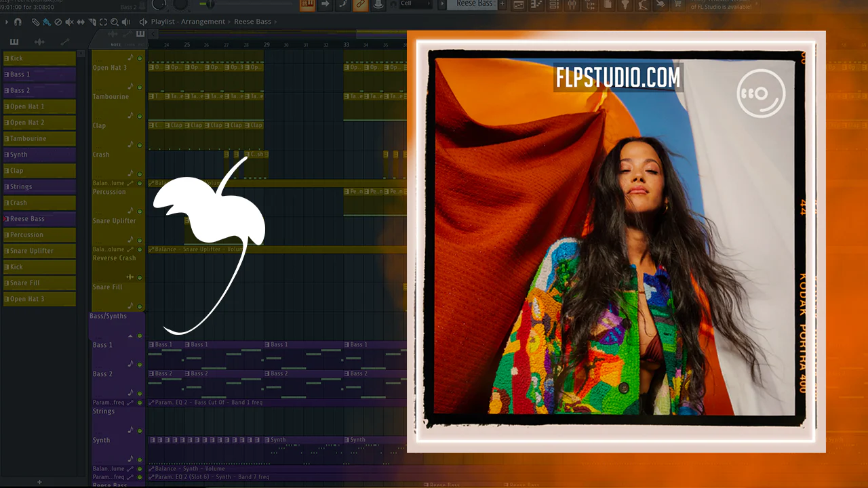Click the Playlist - Arrangement breadcrumb
Screen dimensions: 868x488
pyautogui.click(x=188, y=22)
